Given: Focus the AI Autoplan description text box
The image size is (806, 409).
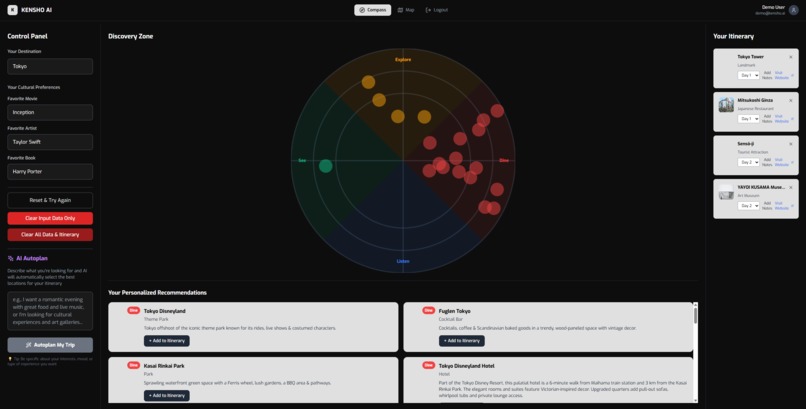Looking at the screenshot, I should click(x=50, y=311).
